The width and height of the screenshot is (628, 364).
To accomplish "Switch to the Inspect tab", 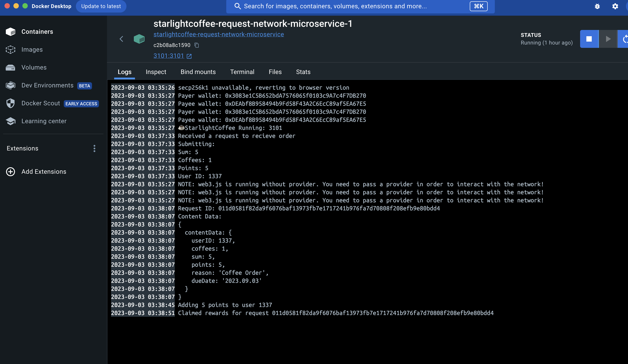I will click(x=156, y=72).
